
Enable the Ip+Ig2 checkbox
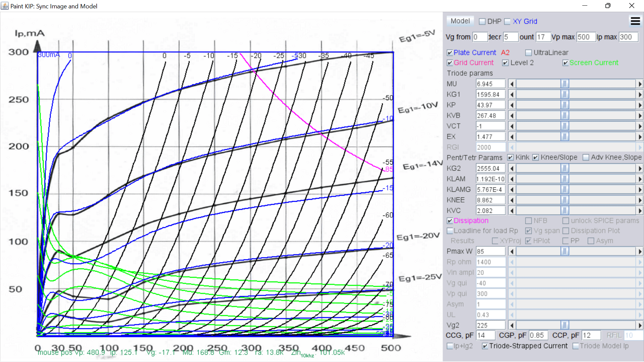(x=450, y=346)
